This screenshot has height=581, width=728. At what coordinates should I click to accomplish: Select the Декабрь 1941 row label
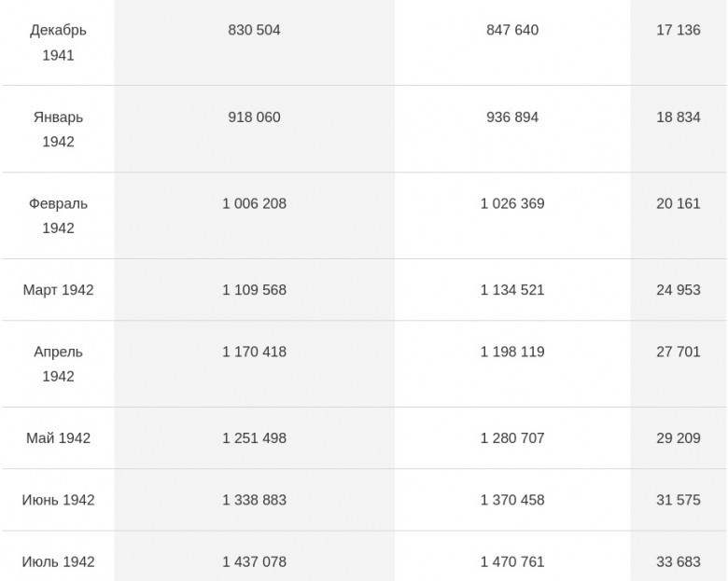pyautogui.click(x=58, y=43)
